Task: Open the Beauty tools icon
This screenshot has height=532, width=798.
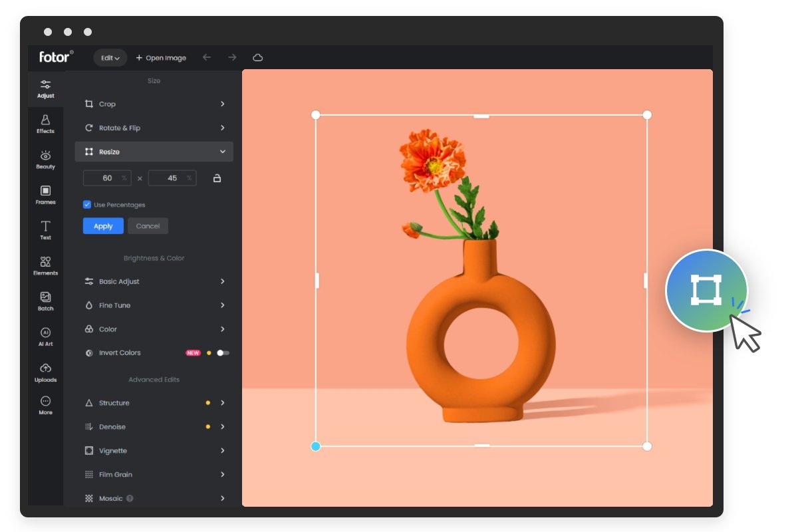Action: (45, 159)
